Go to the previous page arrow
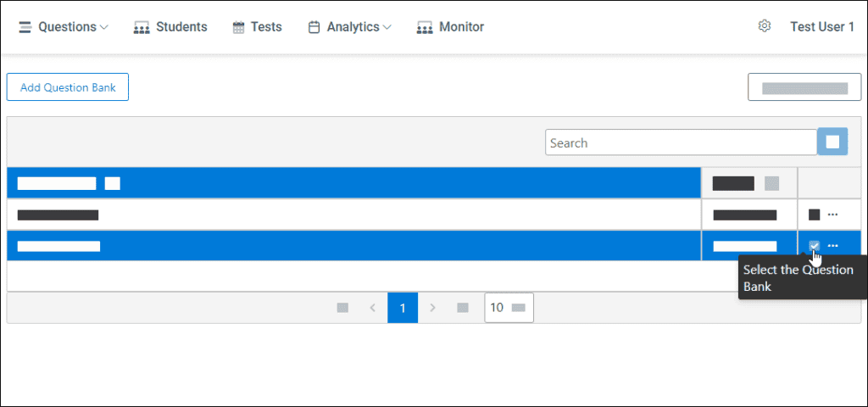Viewport: 868px width, 407px height. tap(373, 308)
